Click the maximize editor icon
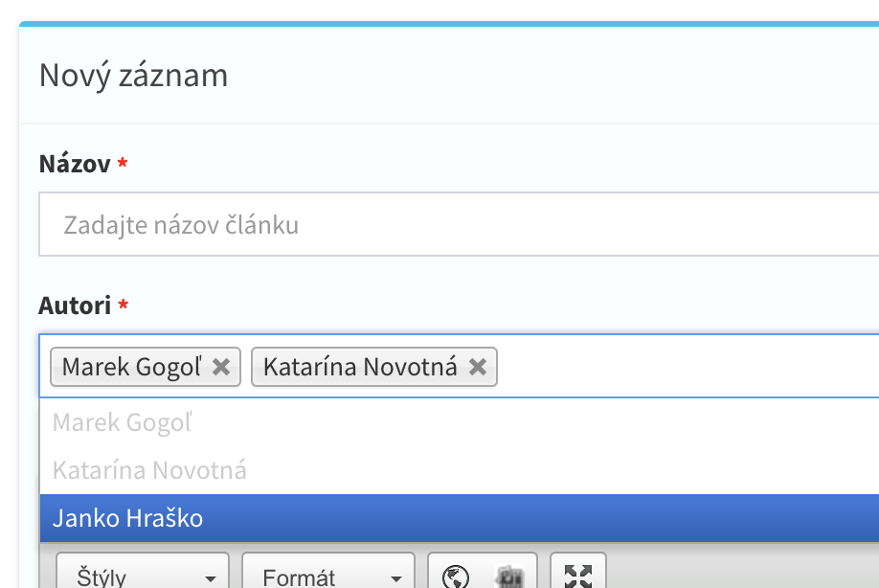 click(x=578, y=577)
